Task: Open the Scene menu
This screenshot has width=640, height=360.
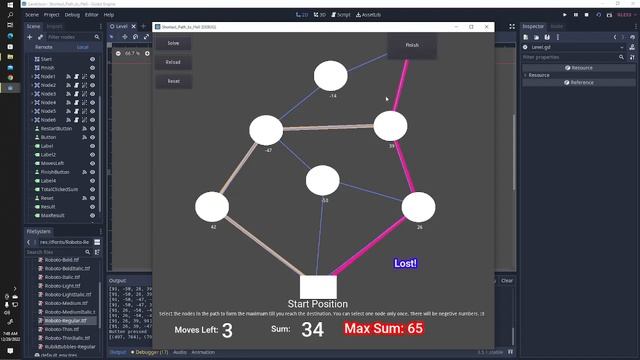Action: (32, 15)
